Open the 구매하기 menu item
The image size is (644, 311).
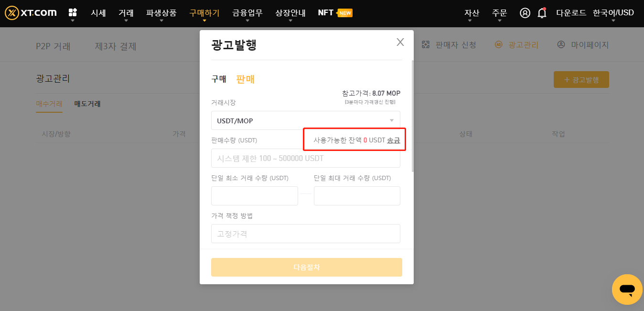point(204,13)
